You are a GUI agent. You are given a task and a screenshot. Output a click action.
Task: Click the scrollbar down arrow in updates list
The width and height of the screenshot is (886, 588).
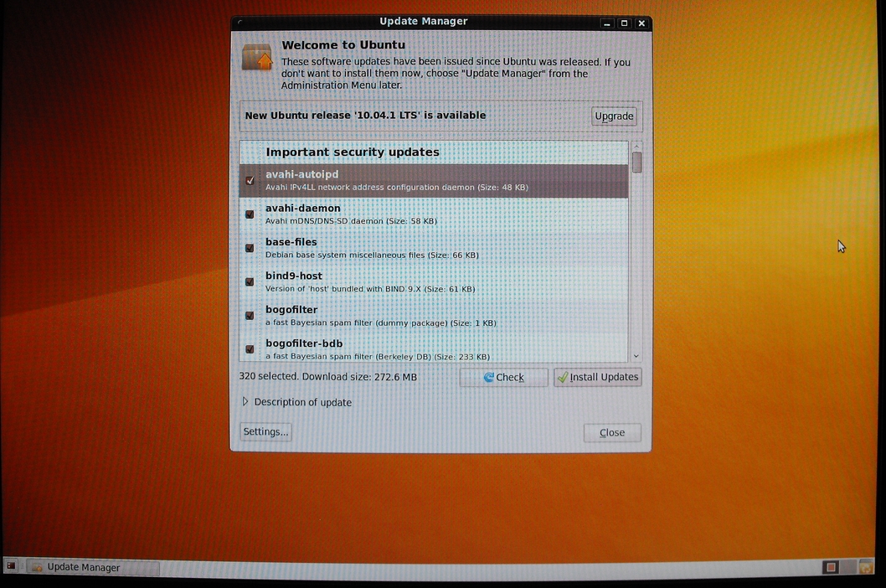coord(636,356)
